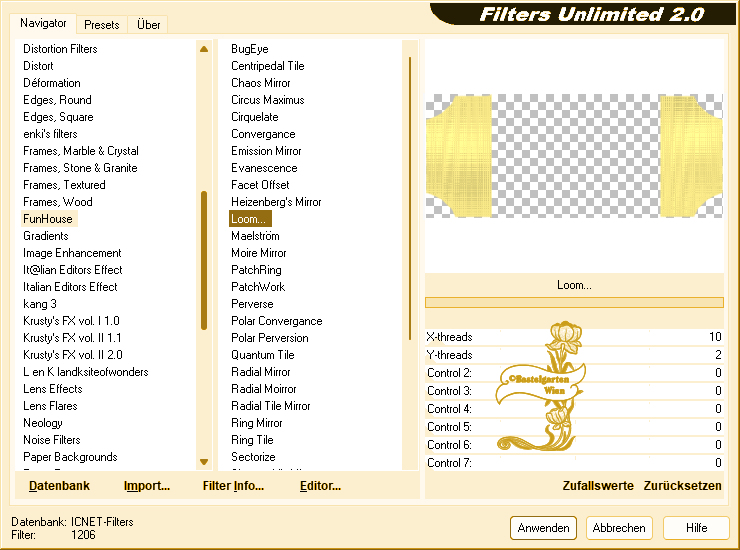Choose the Centripedal Tile filter
The image size is (740, 550).
[x=268, y=66]
